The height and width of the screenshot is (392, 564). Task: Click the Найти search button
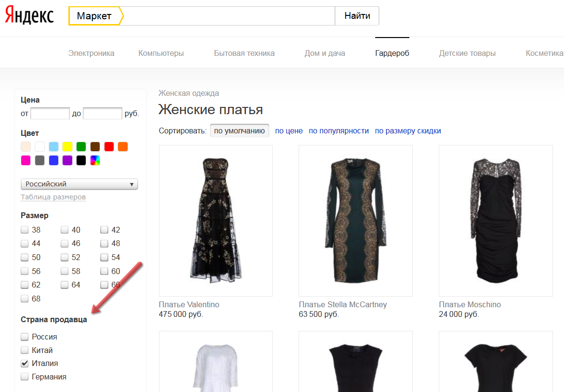(x=357, y=16)
